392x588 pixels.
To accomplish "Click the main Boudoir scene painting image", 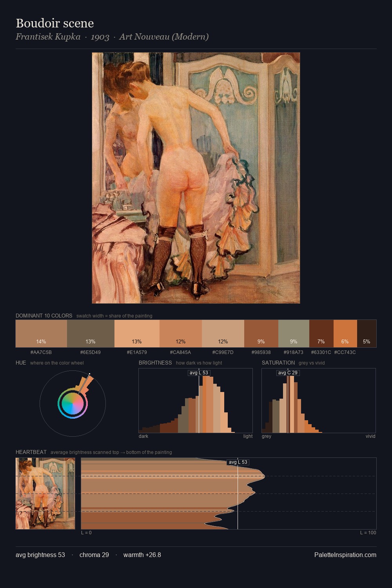I will pyautogui.click(x=196, y=178).
